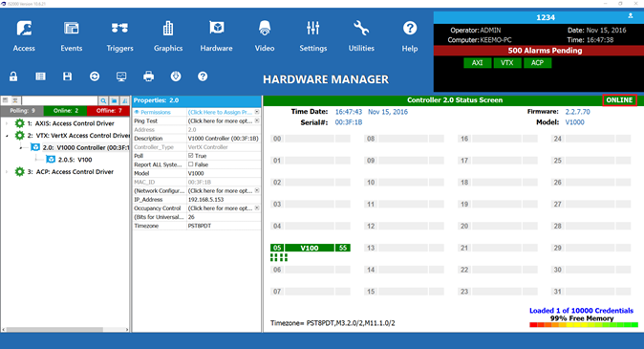Open the Triggers module

(x=119, y=36)
